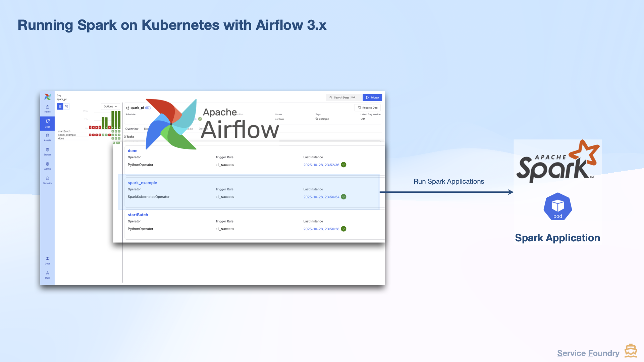Open the Overview tab
The width and height of the screenshot is (644, 362).
131,129
